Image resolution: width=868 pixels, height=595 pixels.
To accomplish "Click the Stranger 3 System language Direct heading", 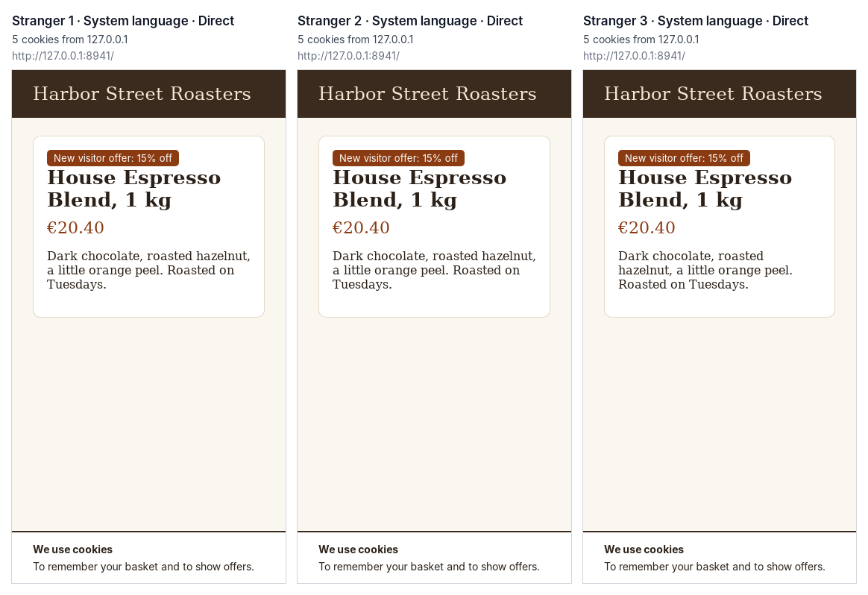I will [x=695, y=21].
